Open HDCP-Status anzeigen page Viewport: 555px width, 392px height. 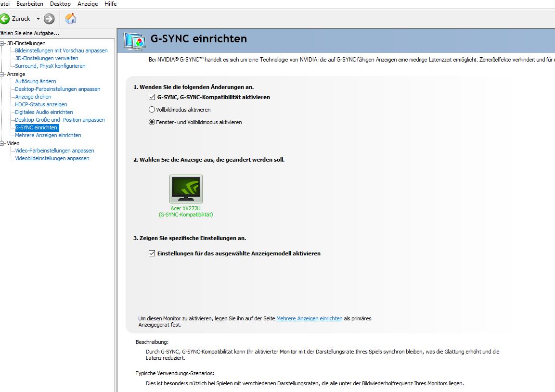pos(41,105)
